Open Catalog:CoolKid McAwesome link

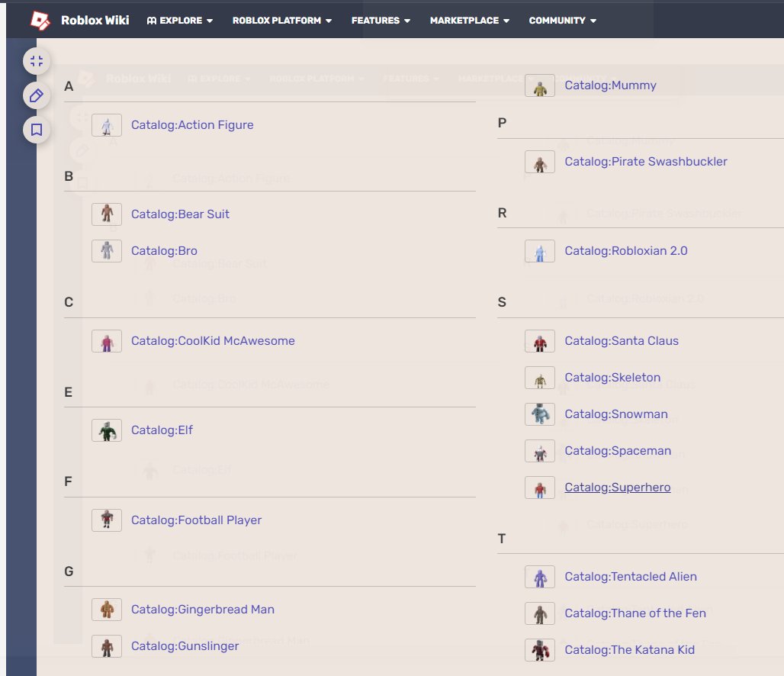[x=213, y=341]
